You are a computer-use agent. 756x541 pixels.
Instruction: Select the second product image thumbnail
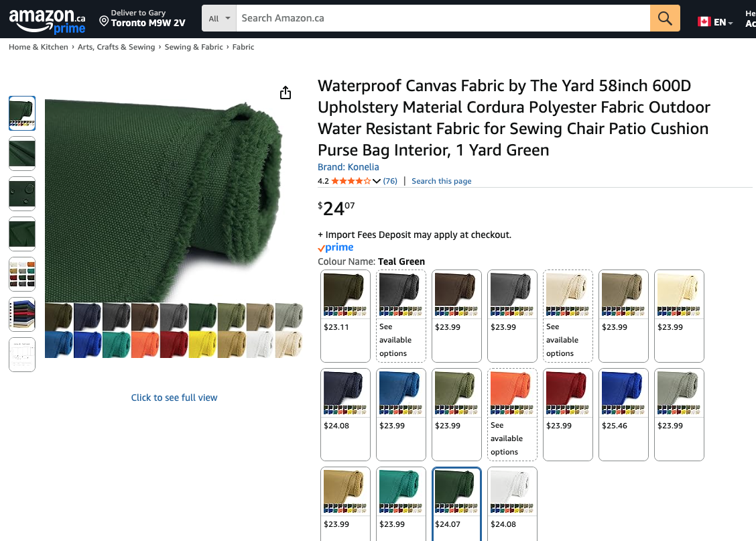pyautogui.click(x=22, y=154)
